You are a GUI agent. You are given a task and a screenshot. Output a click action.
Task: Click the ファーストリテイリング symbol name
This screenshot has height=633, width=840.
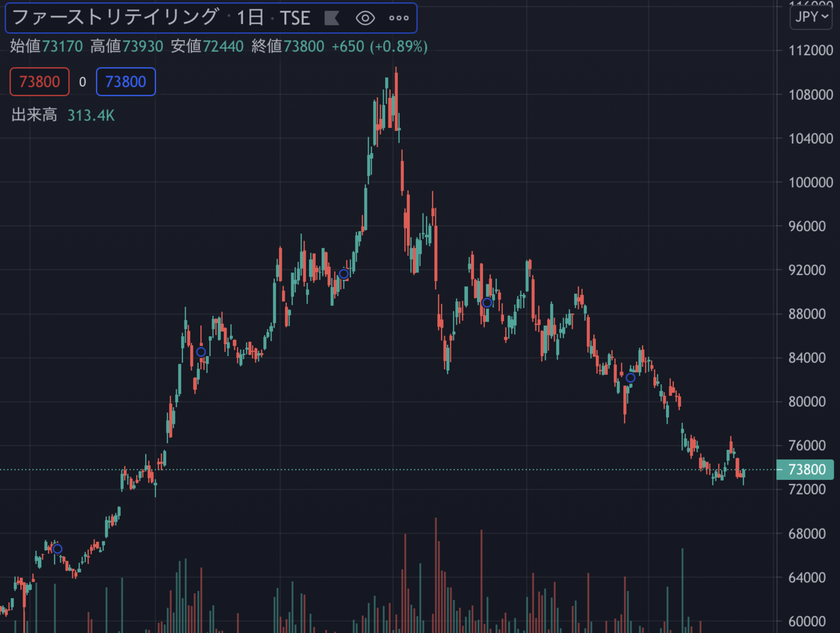pos(115,17)
